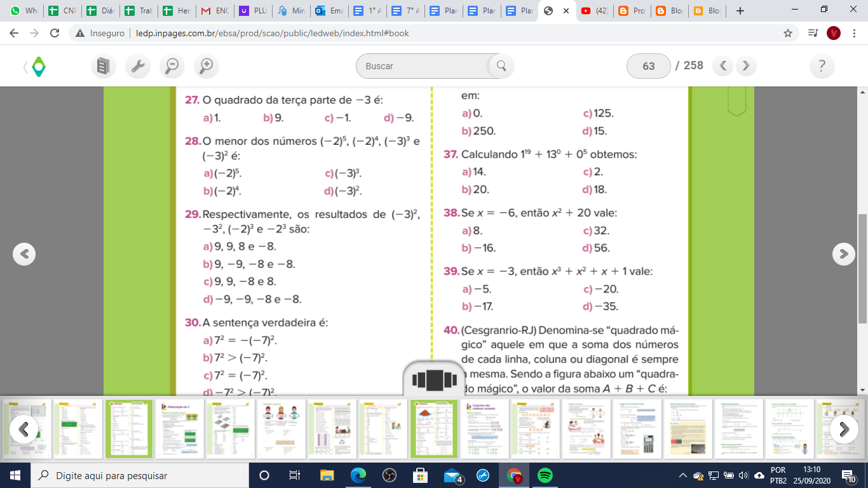
Task: Turn to the previous page with left side arrow
Action: click(x=24, y=254)
